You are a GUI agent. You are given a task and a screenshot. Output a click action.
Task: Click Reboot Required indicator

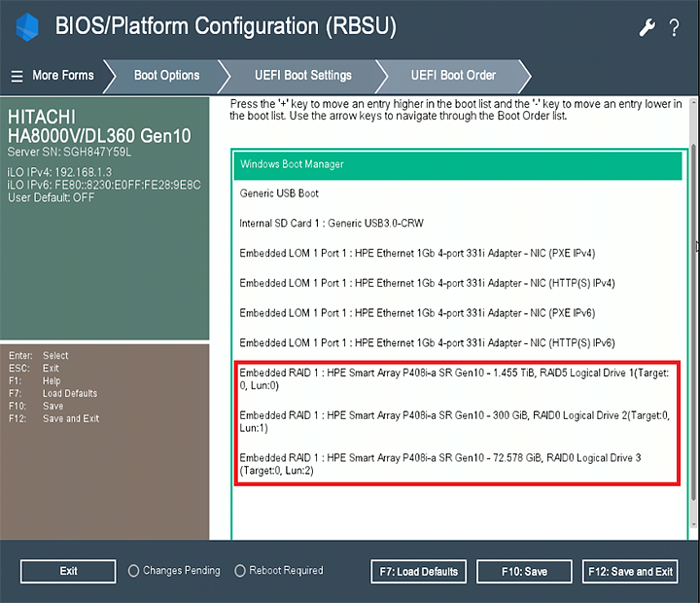tap(279, 571)
